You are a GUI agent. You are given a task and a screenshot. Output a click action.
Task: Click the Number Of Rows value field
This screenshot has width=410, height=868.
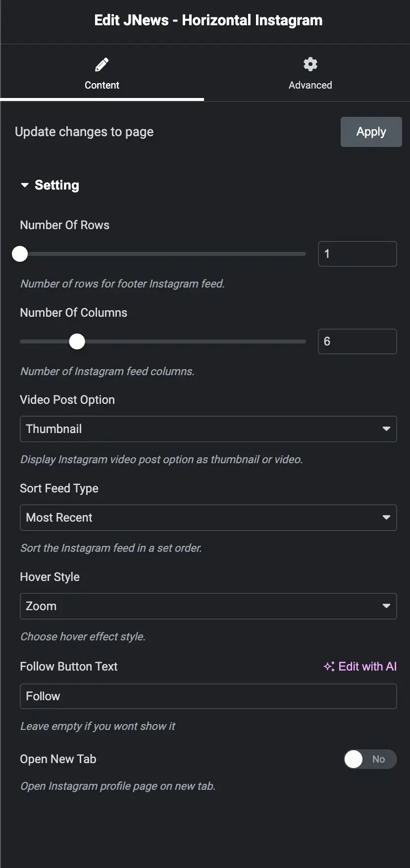tap(357, 254)
